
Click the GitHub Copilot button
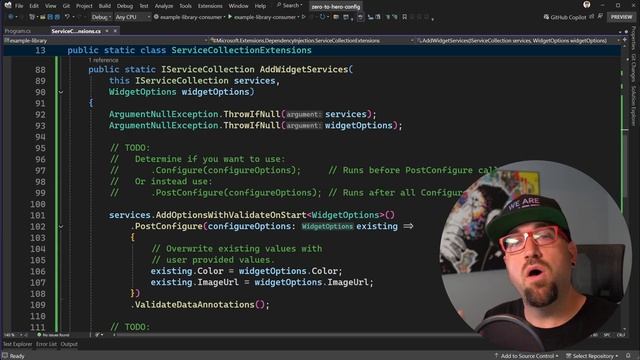tap(565, 17)
